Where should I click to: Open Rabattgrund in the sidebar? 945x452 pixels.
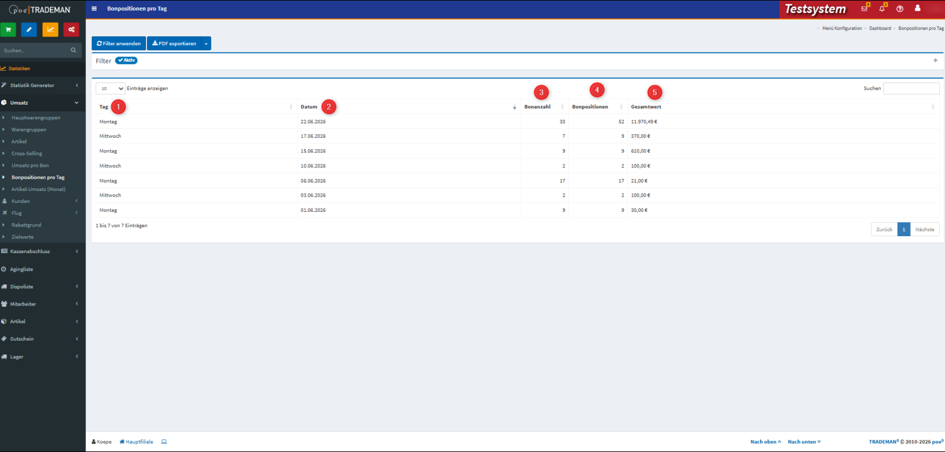tap(27, 225)
